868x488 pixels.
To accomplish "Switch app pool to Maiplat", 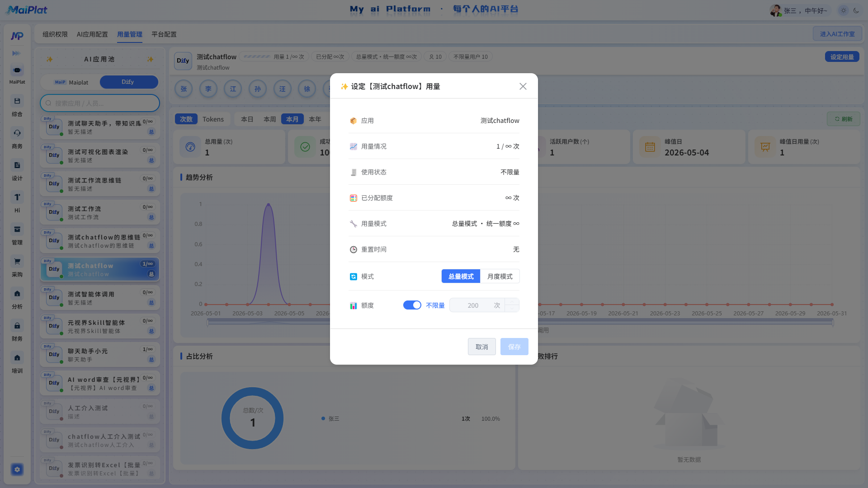I will pos(71,82).
